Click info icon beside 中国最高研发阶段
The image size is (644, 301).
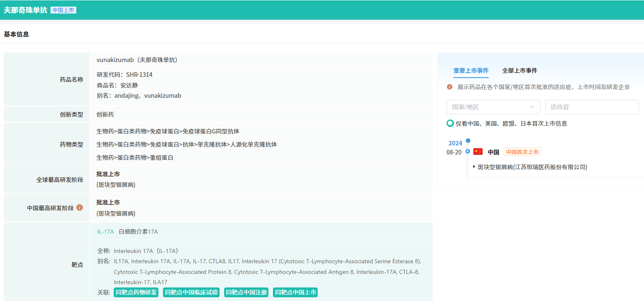tap(80, 208)
